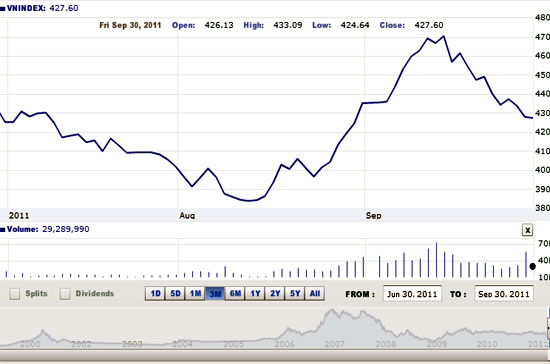The height and width of the screenshot is (364, 550).
Task: Click the Sep axis label
Action: (x=373, y=215)
